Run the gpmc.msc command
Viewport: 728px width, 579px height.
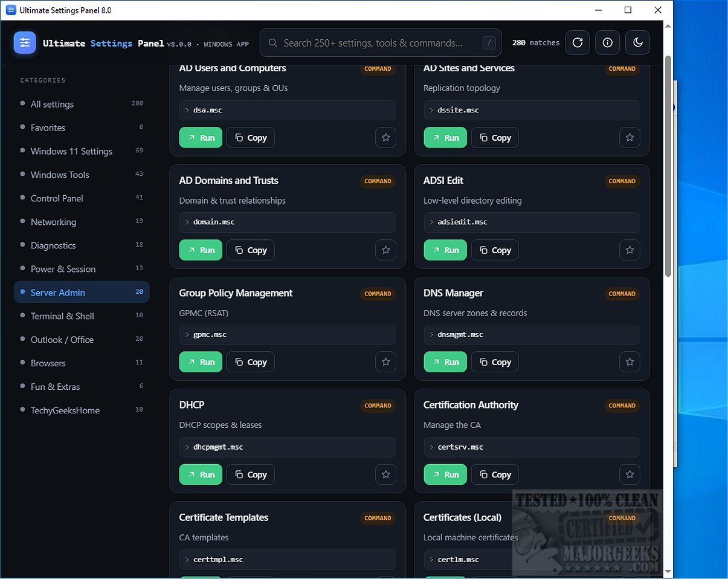coord(201,362)
